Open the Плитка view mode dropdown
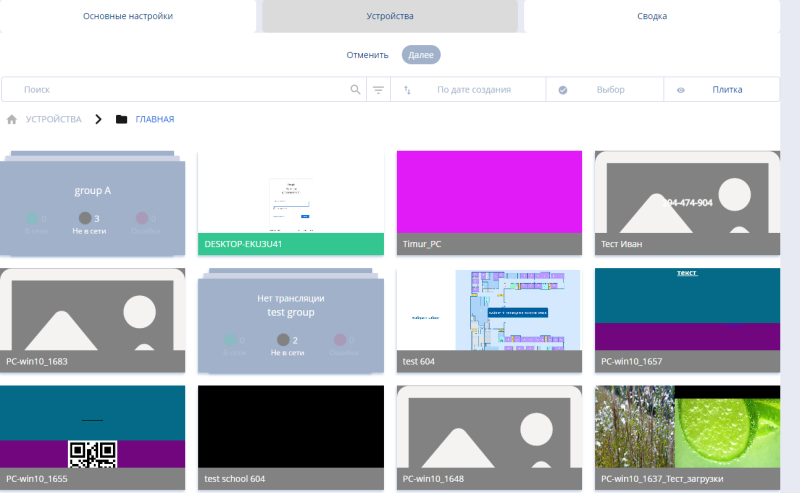This screenshot has width=800, height=493. tap(727, 90)
